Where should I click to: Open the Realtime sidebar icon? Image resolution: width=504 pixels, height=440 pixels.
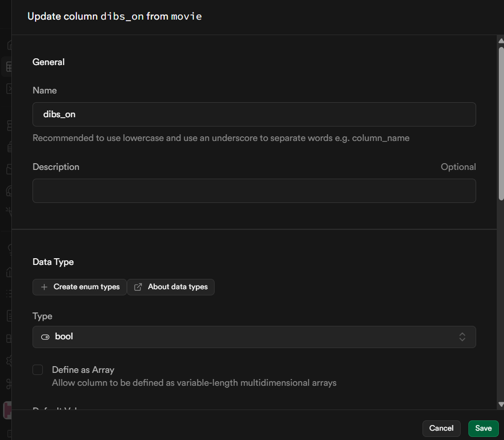[x=8, y=211]
